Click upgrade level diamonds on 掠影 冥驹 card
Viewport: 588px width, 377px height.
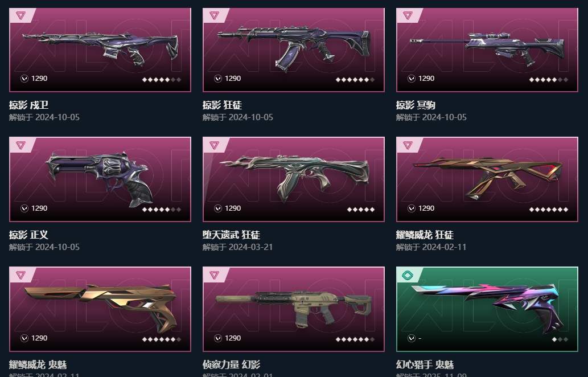click(x=548, y=80)
